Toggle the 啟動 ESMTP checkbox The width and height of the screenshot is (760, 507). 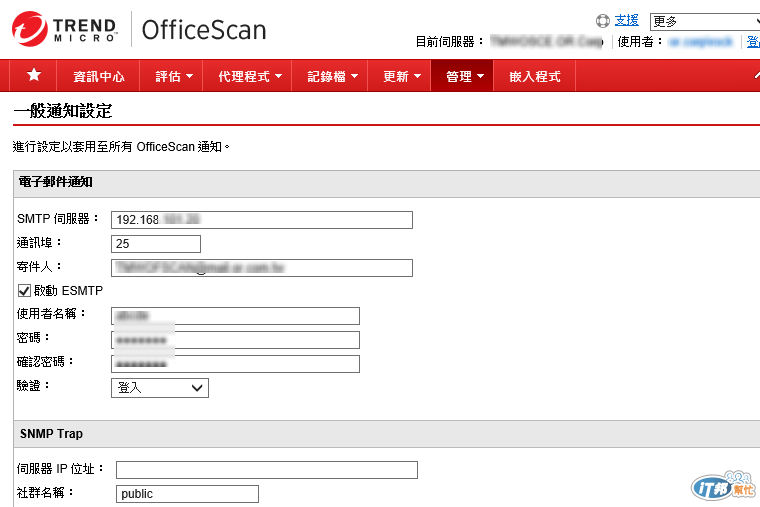point(24,291)
